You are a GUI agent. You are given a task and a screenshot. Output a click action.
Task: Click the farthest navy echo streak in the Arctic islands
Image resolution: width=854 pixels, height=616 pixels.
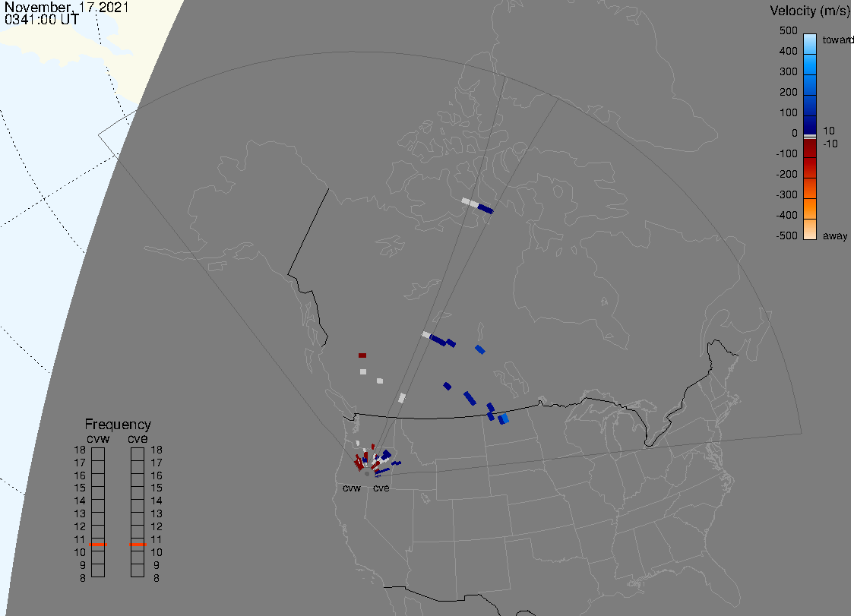(486, 208)
